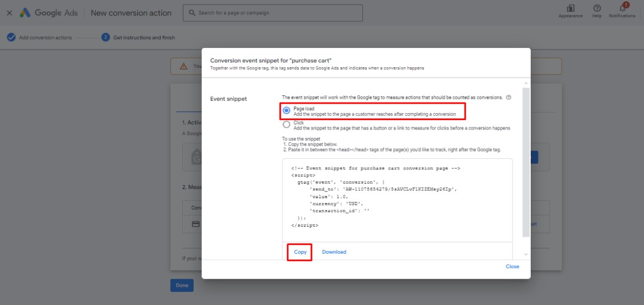Click the 'Copy the snippet below' instruction
The height and width of the screenshot is (305, 644).
coord(310,145)
